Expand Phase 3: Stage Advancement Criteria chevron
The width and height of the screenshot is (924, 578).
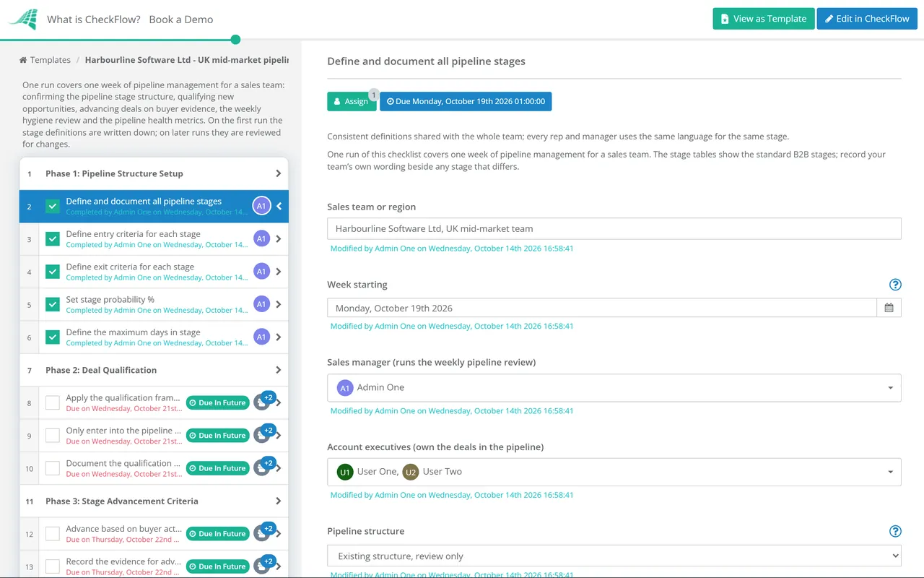279,501
